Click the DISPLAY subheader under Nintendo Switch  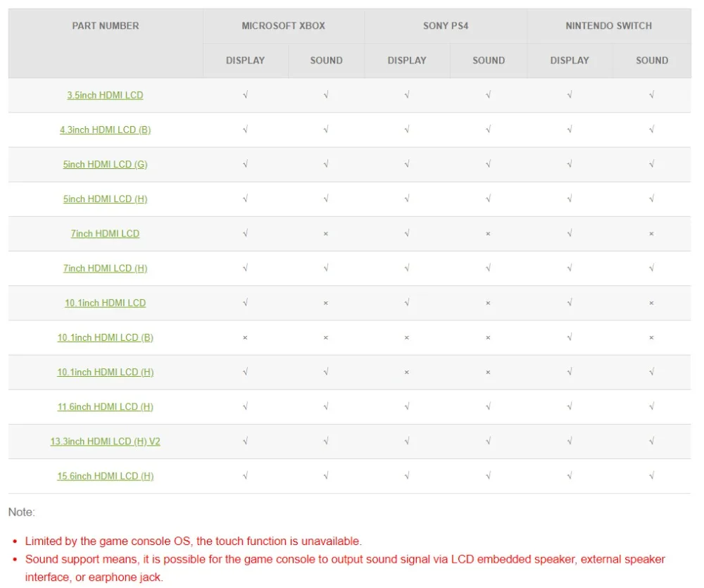point(570,60)
